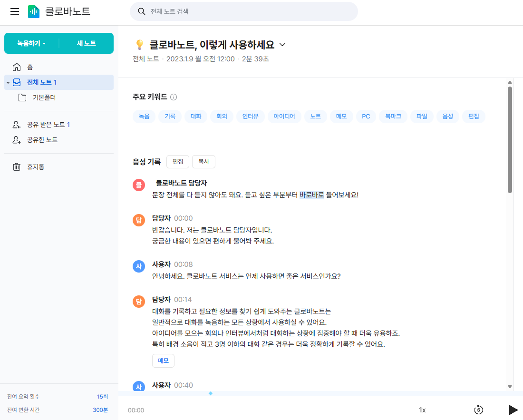Viewport: 523px width, 420px height.
Task: Select 전체 노트 in sidebar
Action: tap(58, 82)
